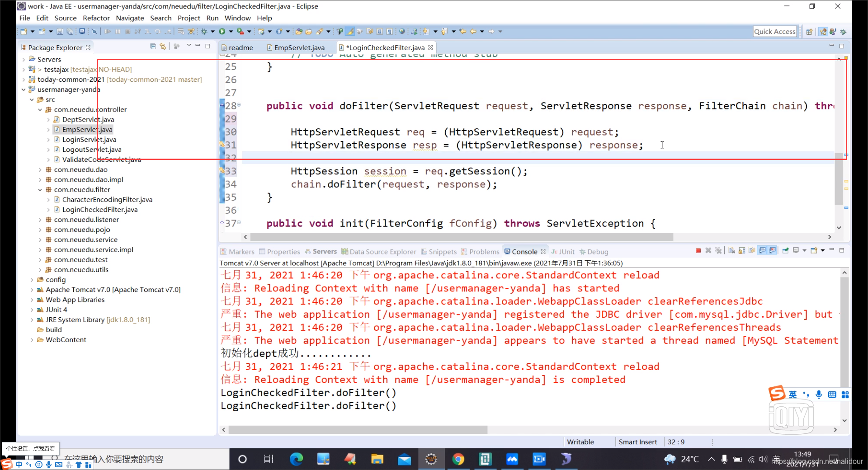Click the Open Type toolbar icon
The image size is (868, 470).
click(299, 32)
